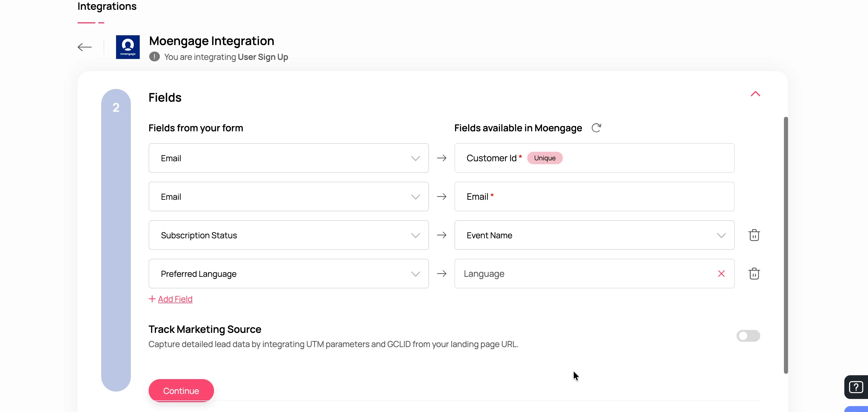Open the help question mark widget
This screenshot has height=412, width=868.
[x=856, y=387]
